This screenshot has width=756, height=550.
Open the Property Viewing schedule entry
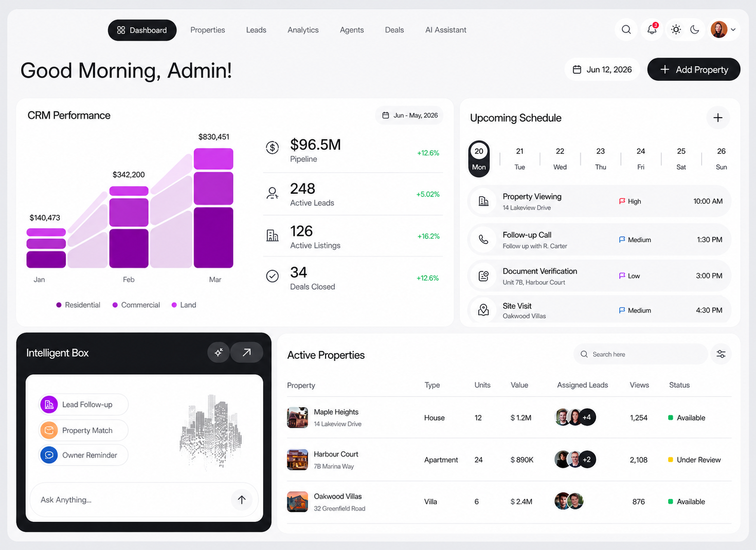[x=599, y=201]
